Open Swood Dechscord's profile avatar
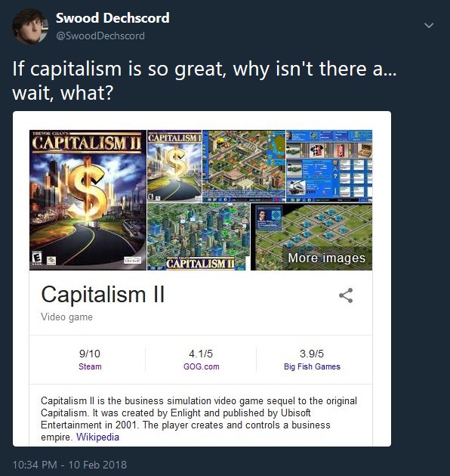Image resolution: width=450 pixels, height=476 pixels. click(x=30, y=26)
